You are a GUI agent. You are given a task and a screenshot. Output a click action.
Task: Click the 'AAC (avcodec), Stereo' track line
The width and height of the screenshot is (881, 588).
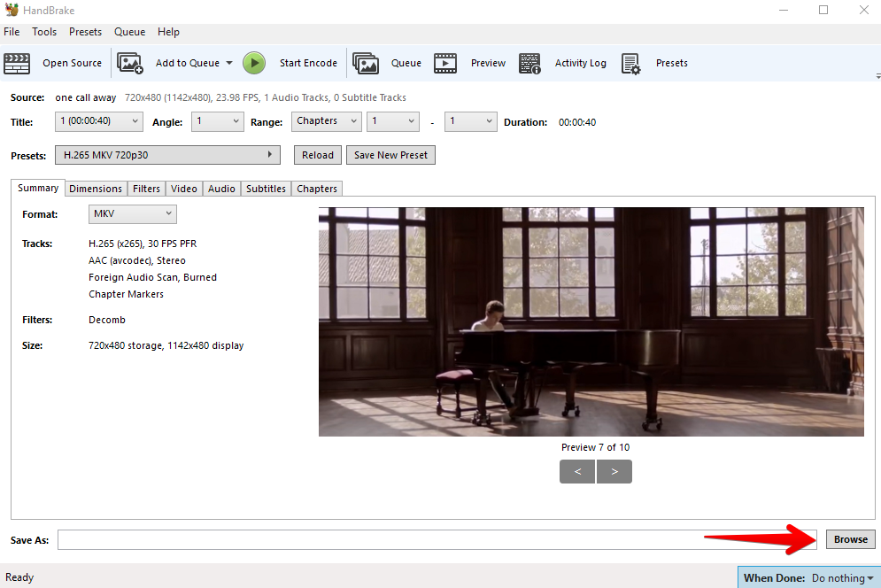[x=137, y=261]
